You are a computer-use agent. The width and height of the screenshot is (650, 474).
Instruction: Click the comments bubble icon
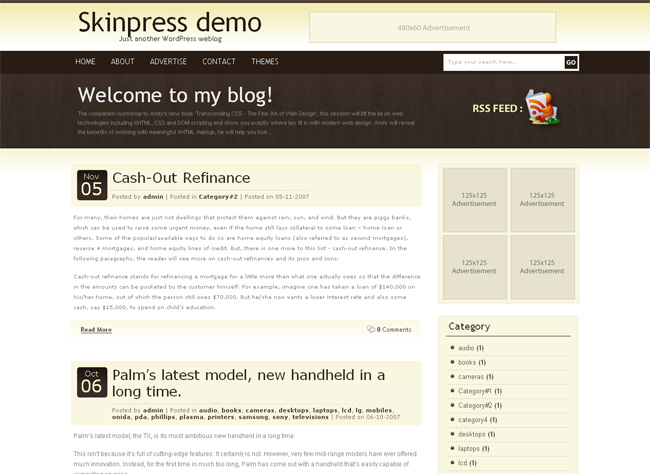371,329
